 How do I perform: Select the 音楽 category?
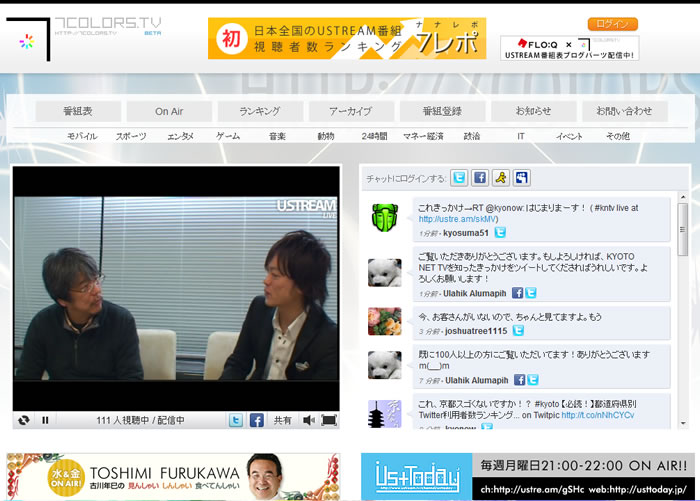click(x=277, y=136)
